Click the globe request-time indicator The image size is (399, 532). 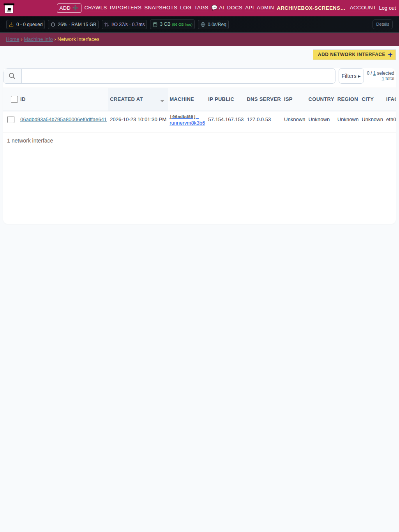click(x=213, y=25)
